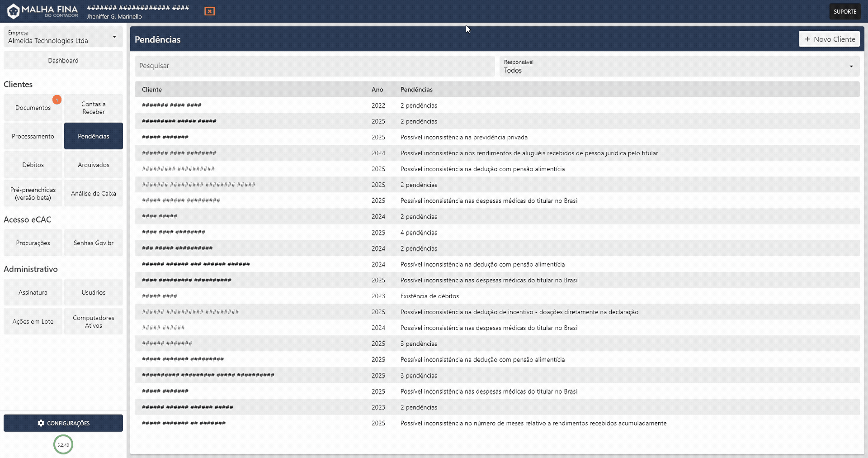868x458 pixels.
Task: Click the red X icon in the header
Action: 209,11
